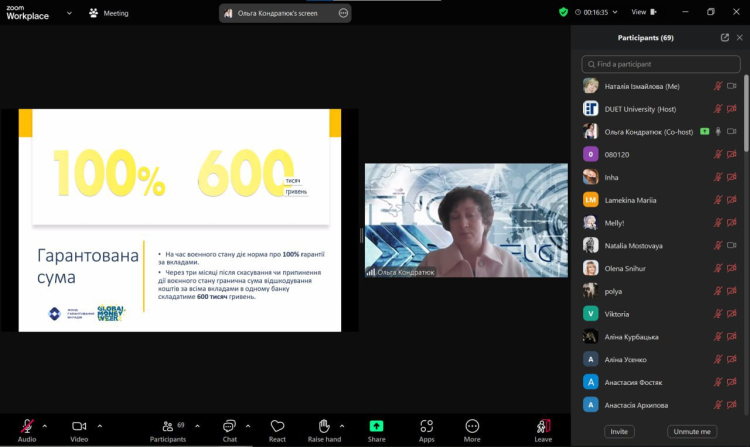
Task: Click the Find a participant search field
Action: point(660,64)
